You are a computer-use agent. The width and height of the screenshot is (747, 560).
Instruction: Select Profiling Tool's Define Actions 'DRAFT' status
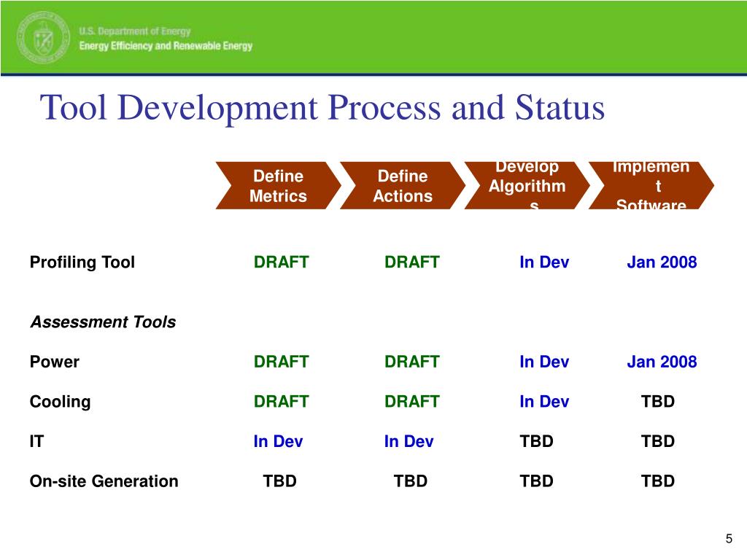(412, 262)
